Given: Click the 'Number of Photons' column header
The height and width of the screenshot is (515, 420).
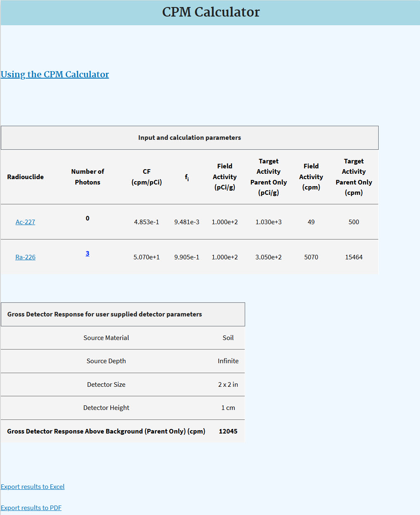Looking at the screenshot, I should click(x=88, y=177).
